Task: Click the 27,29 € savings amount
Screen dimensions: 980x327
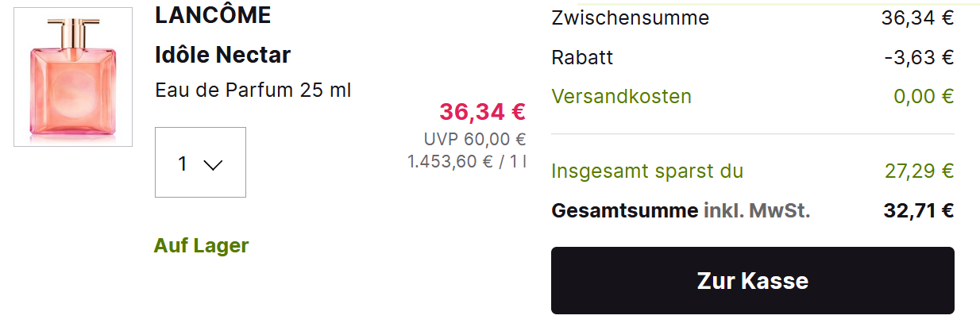Action: coord(919,171)
